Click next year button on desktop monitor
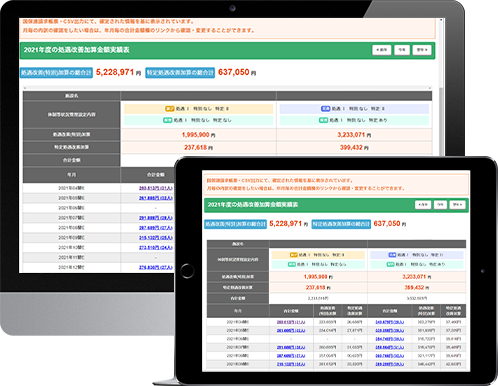498x386 pixels. 422,50
